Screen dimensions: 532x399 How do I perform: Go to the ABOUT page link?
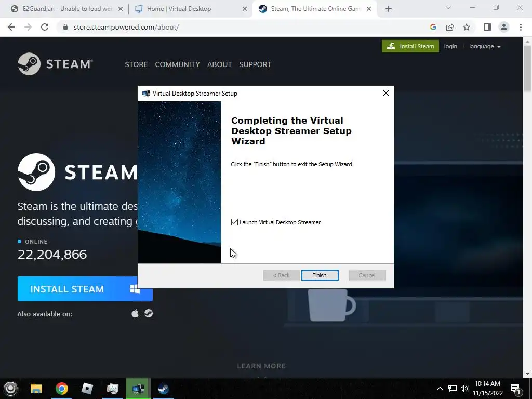click(x=220, y=64)
